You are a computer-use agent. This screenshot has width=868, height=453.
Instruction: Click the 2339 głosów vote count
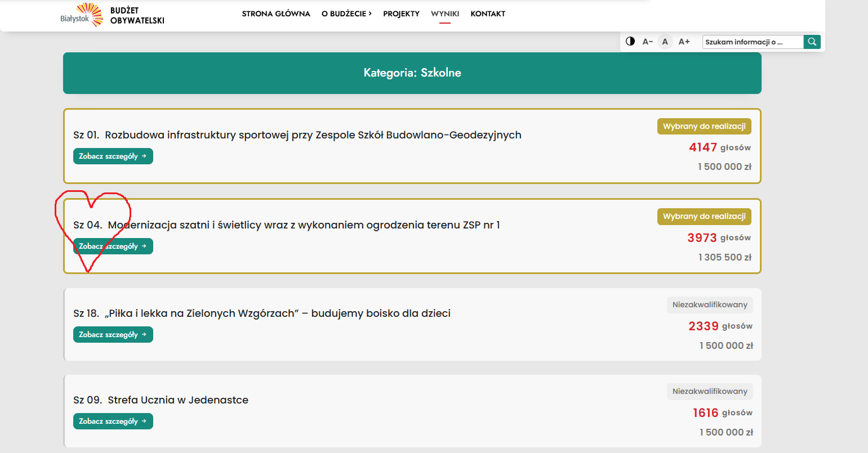coord(720,326)
